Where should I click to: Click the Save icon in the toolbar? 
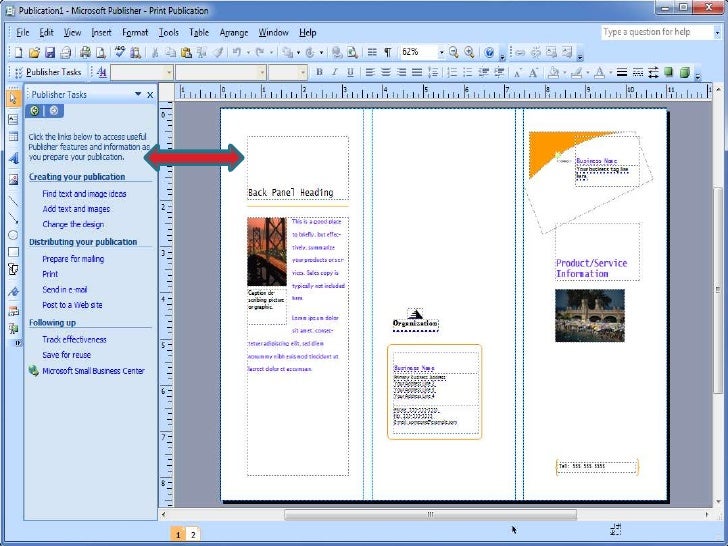tap(49, 52)
